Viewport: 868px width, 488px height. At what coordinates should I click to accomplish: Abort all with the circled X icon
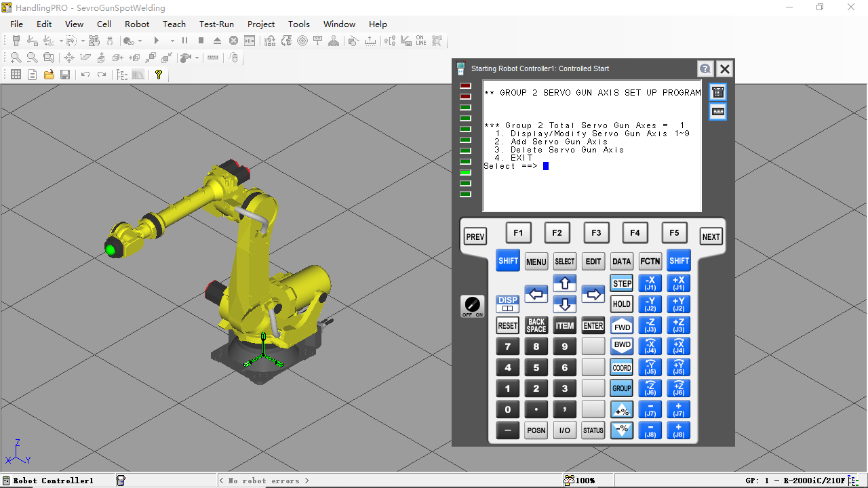[234, 41]
